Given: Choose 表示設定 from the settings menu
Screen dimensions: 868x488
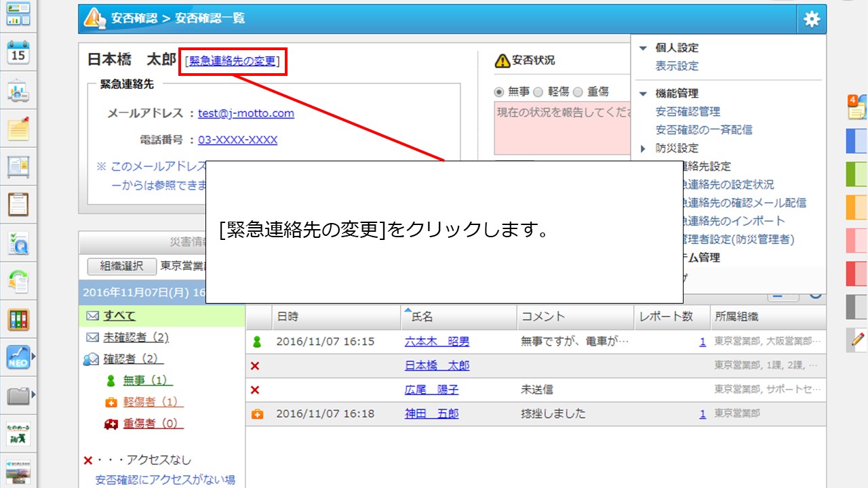Looking at the screenshot, I should click(676, 66).
